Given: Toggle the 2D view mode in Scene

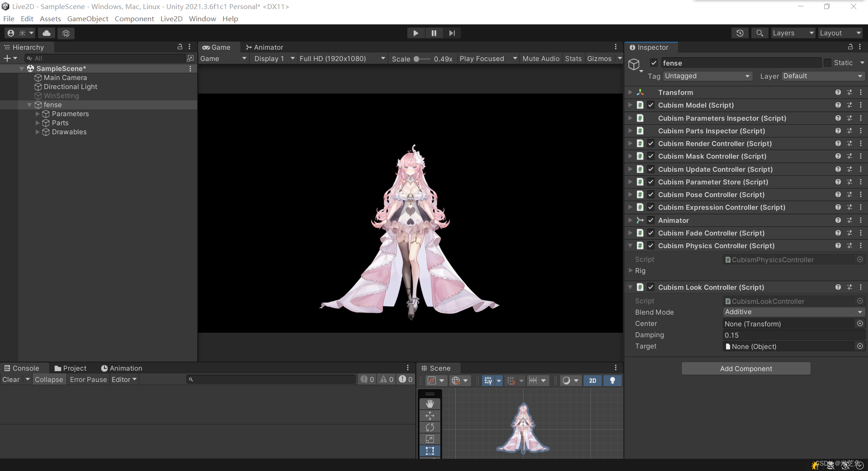Looking at the screenshot, I should (593, 381).
